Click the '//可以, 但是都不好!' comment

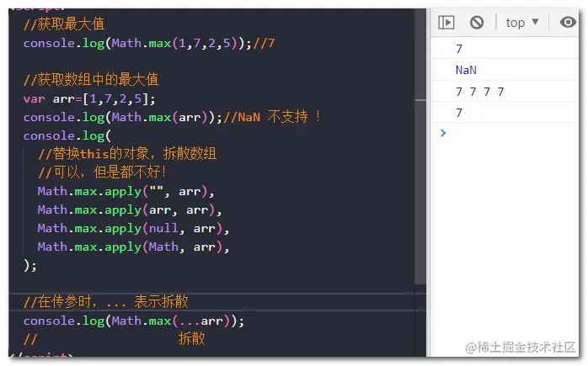[102, 172]
